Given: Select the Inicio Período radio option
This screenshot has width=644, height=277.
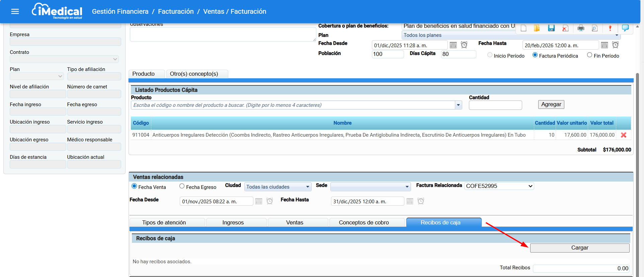Looking at the screenshot, I should point(490,55).
